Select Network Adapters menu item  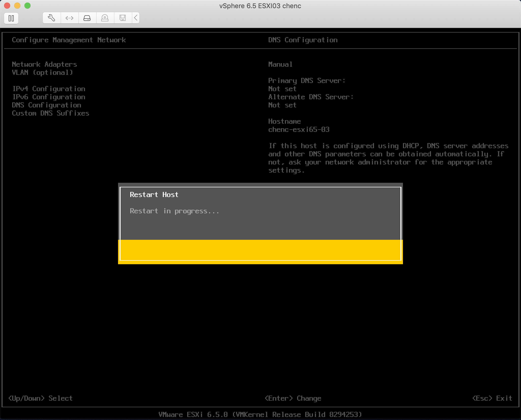tap(44, 64)
